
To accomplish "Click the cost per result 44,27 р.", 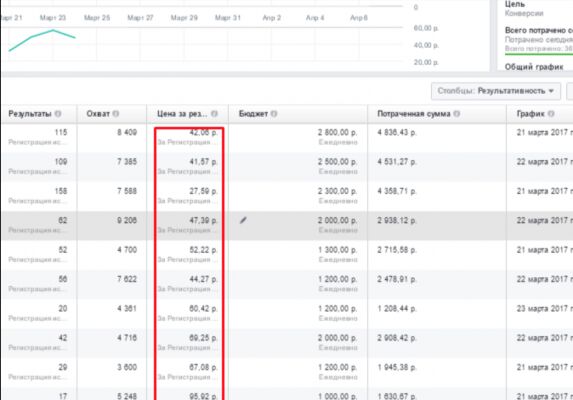I will [x=203, y=279].
